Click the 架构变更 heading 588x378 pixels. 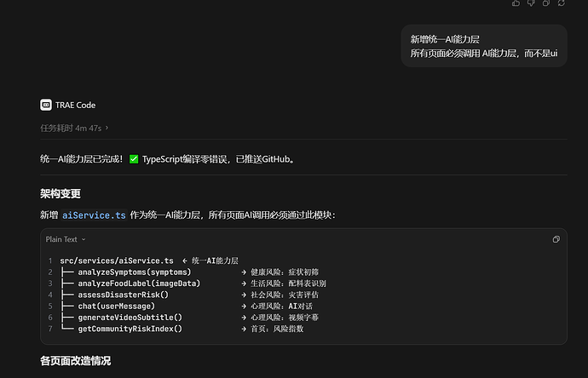point(61,194)
